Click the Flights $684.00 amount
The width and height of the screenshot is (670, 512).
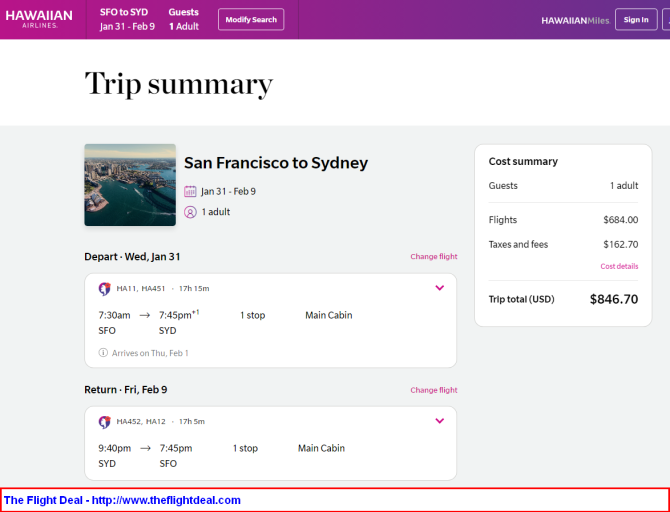pos(620,220)
